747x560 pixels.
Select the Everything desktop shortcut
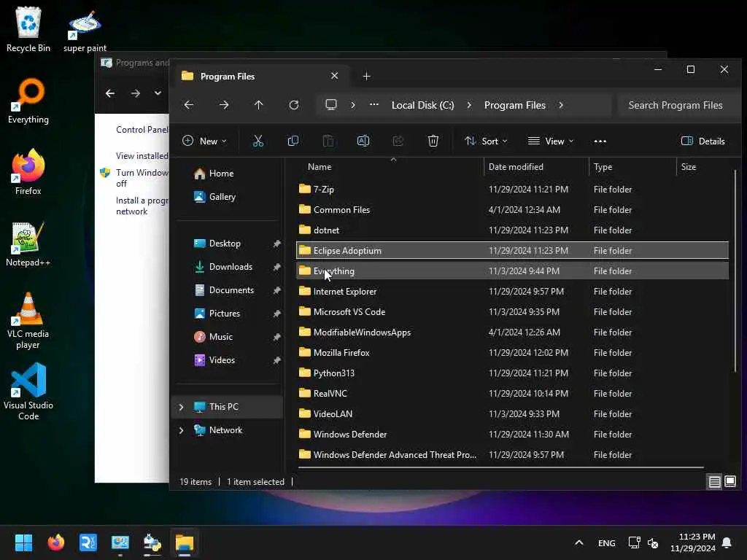[28, 101]
